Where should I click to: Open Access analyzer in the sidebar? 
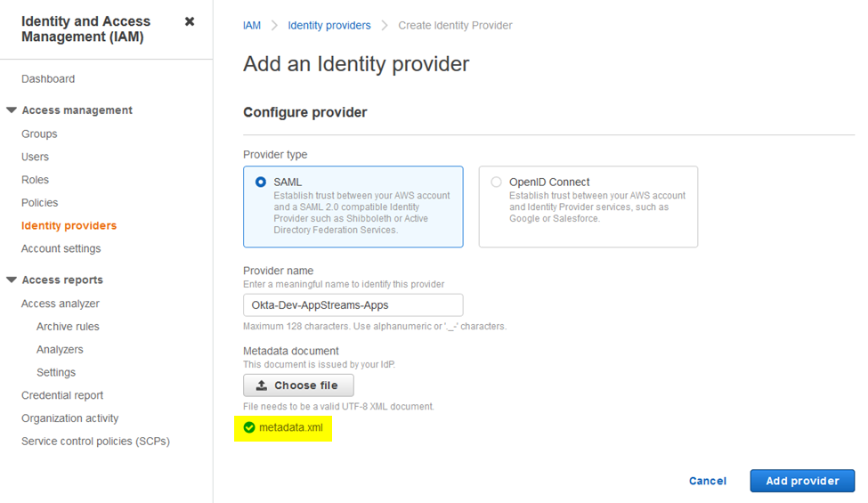(x=61, y=304)
